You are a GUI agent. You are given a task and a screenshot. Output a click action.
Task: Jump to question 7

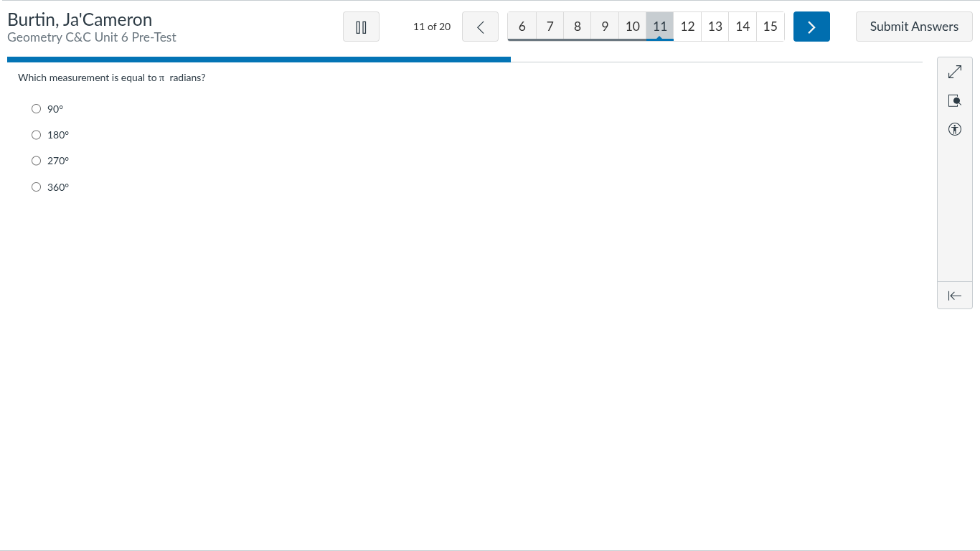550,27
